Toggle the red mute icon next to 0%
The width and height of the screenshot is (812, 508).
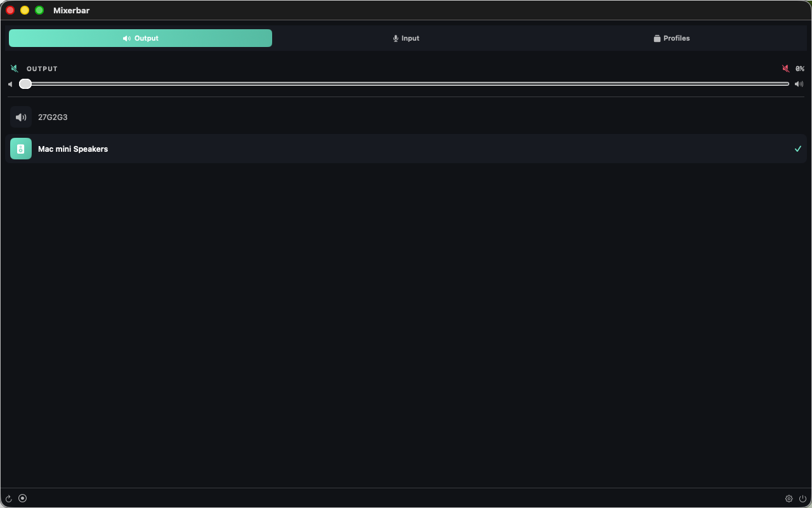[786, 69]
